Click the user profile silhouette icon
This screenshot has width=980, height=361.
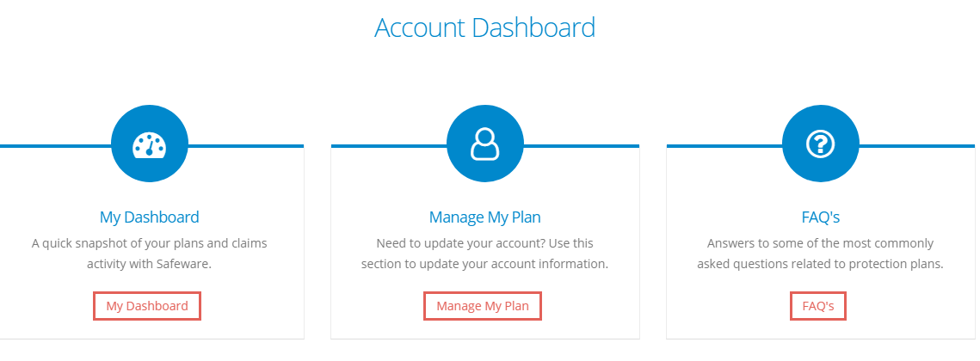[x=485, y=144]
